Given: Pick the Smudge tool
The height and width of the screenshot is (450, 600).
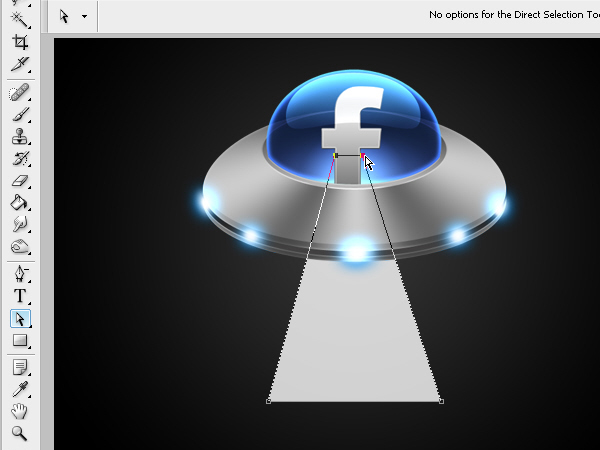Looking at the screenshot, I should point(20,224).
